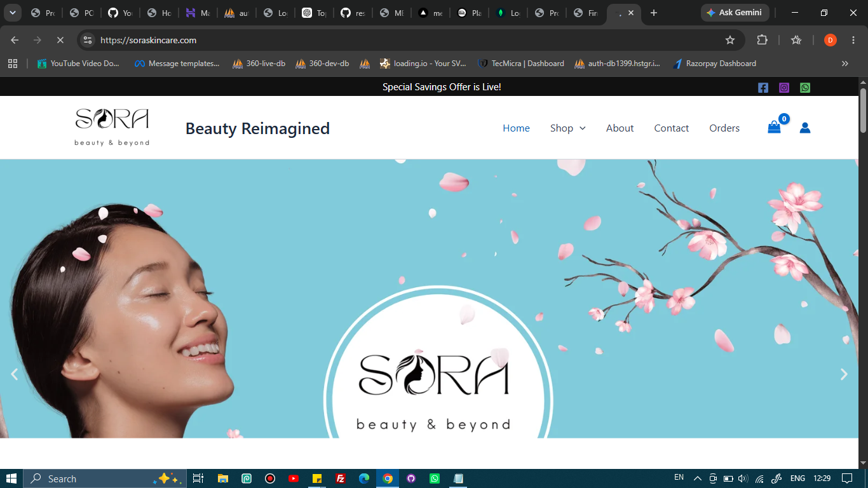Open the tab search dropdown arrow
Screen dimensions: 868x488
click(12, 13)
